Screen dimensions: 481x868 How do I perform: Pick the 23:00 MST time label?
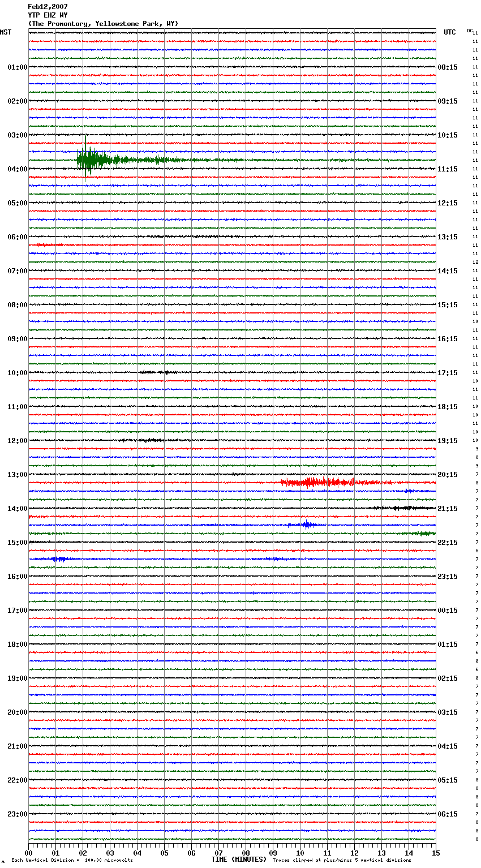[18, 814]
